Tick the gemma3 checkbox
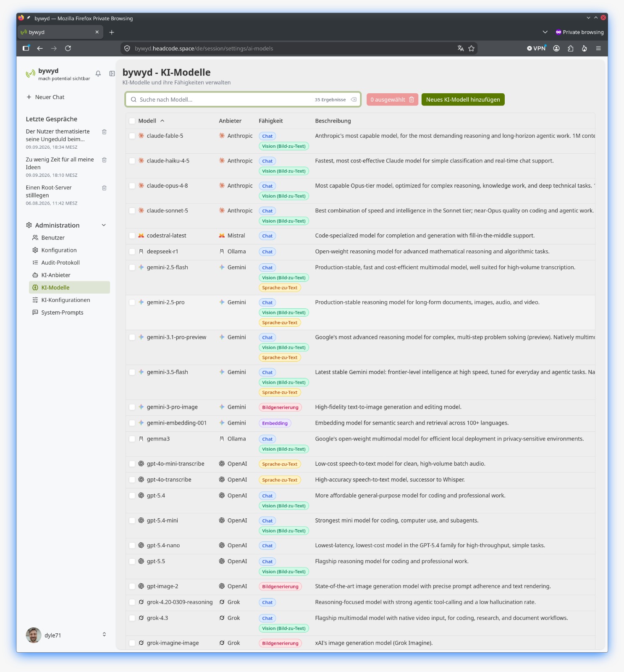Image resolution: width=624 pixels, height=672 pixels. 132,439
